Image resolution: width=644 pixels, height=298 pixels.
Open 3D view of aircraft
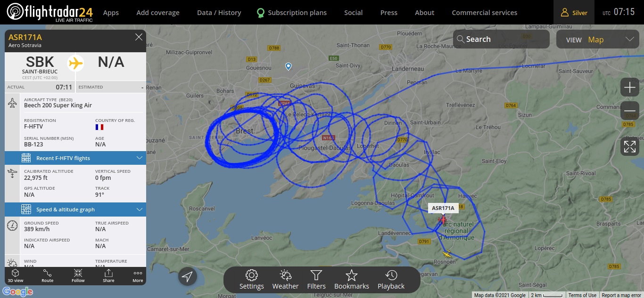pyautogui.click(x=15, y=276)
